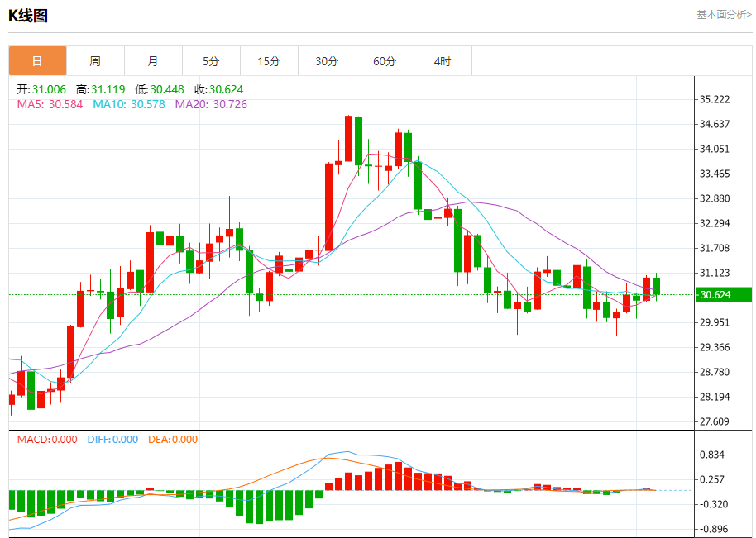Select the 日 daily chart tab
The width and height of the screenshot is (756, 538).
pyautogui.click(x=37, y=61)
